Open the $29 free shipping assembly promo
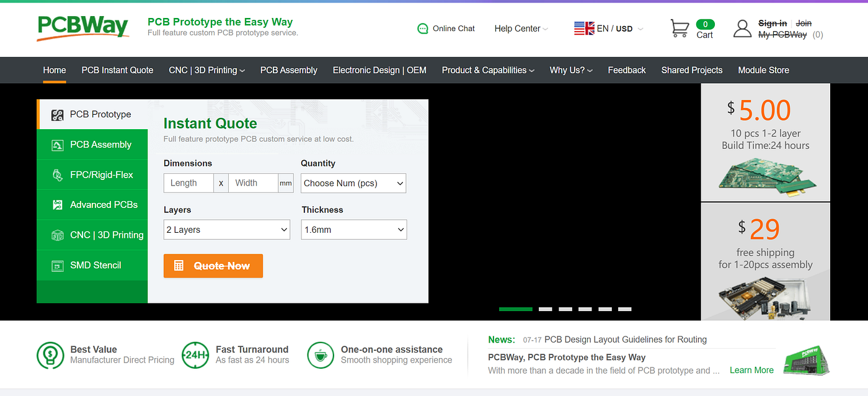 coord(765,261)
